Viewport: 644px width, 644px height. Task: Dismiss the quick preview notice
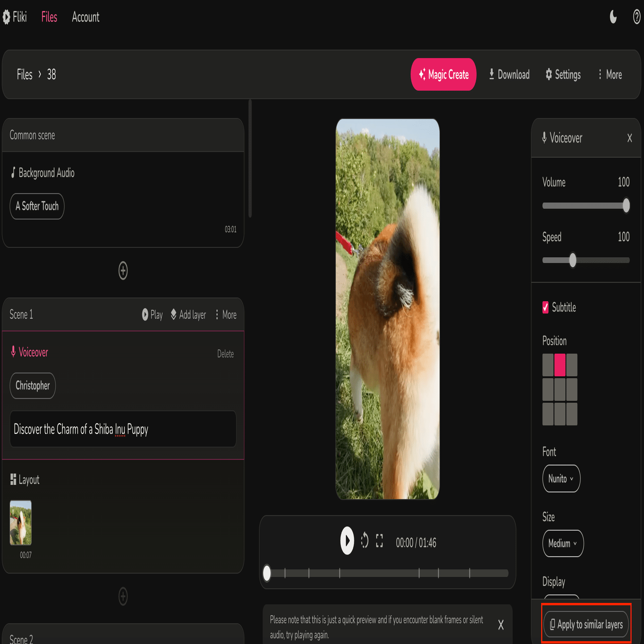pos(501,625)
